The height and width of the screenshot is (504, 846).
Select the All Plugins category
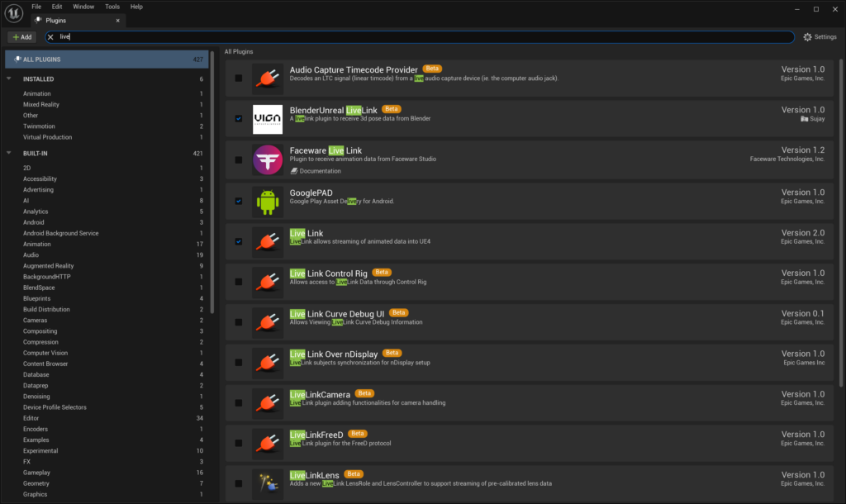(x=107, y=59)
